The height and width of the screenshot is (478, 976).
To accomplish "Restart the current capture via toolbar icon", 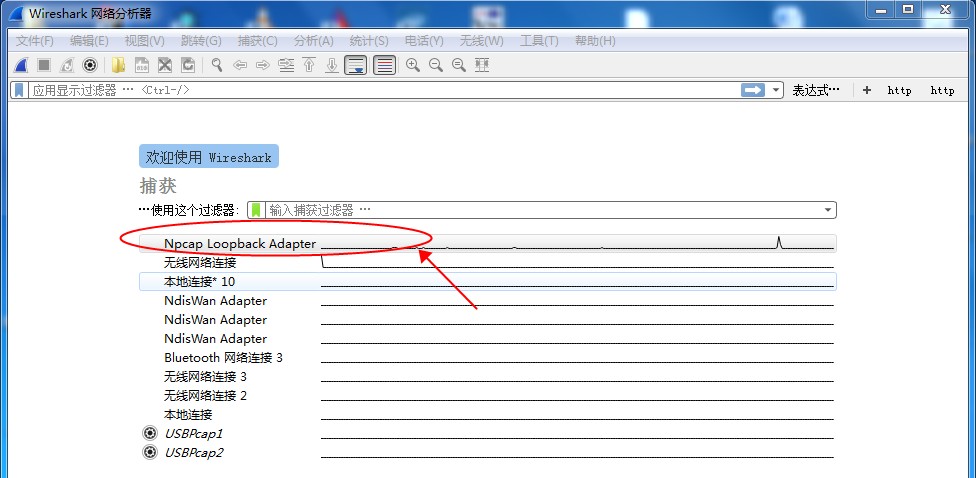I will 67,65.
